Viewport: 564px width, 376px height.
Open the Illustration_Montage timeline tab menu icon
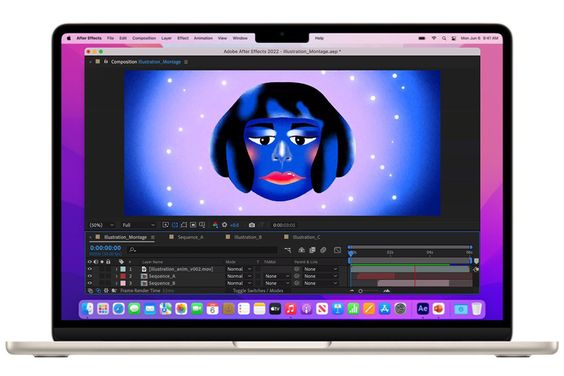coord(153,237)
